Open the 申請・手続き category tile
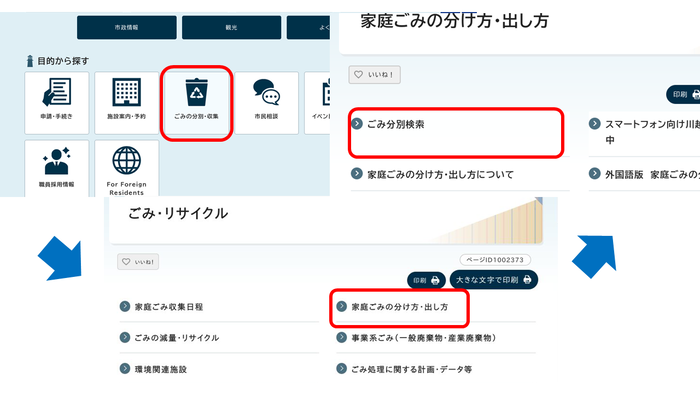This screenshot has width=700, height=394. [57, 103]
